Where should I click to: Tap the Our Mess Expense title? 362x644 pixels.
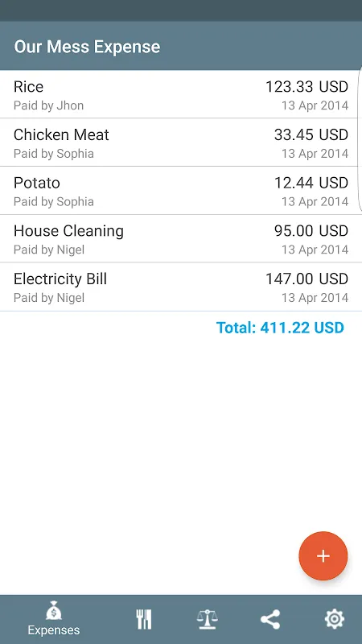tap(87, 47)
